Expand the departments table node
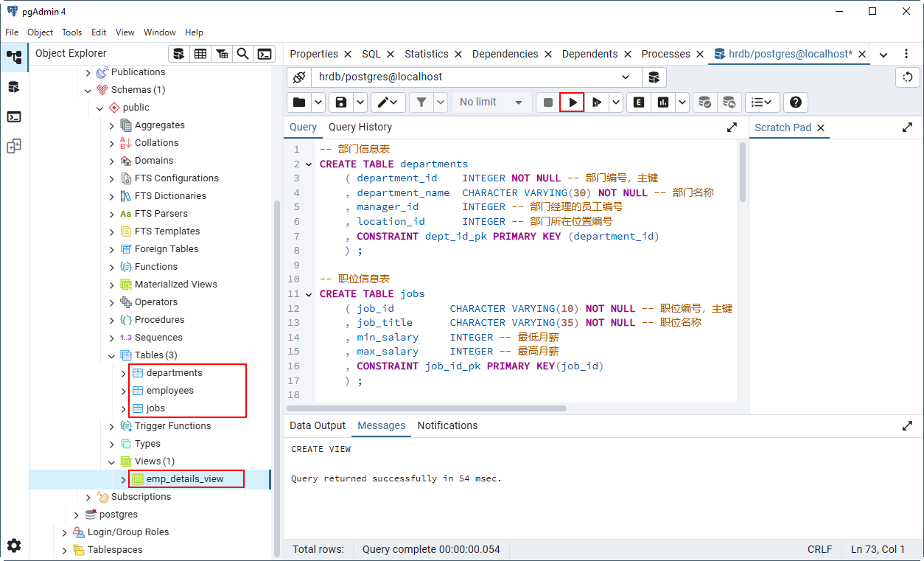 124,373
